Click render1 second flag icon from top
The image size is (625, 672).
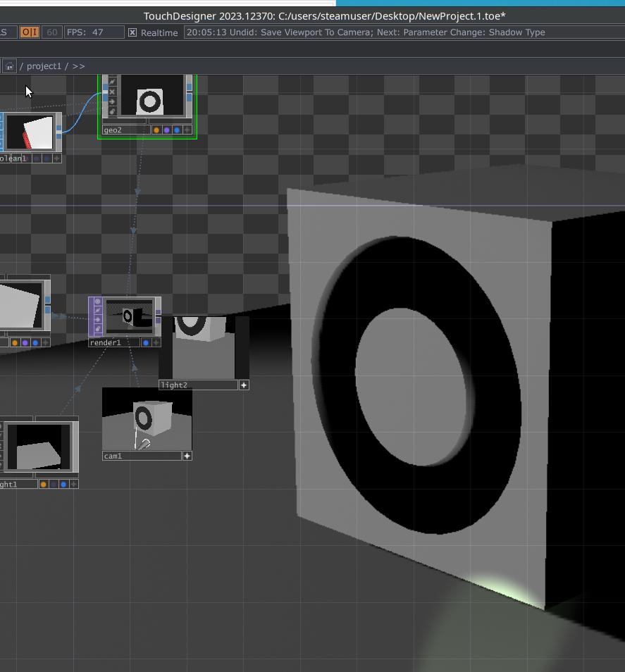click(98, 310)
